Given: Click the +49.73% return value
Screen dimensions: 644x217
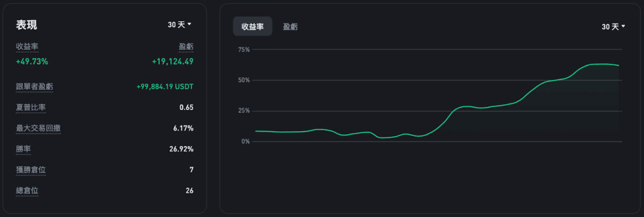Looking at the screenshot, I should pyautogui.click(x=32, y=61).
